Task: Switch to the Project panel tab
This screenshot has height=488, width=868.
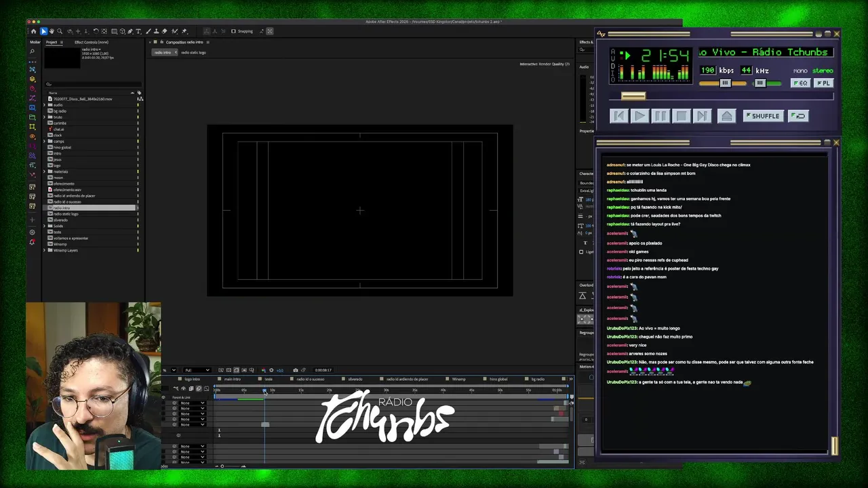Action: [52, 42]
